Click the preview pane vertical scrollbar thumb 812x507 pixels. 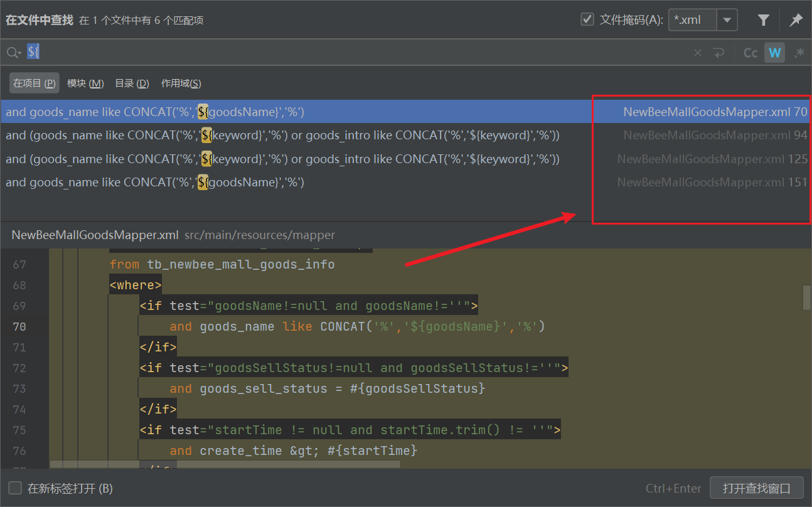click(x=806, y=297)
